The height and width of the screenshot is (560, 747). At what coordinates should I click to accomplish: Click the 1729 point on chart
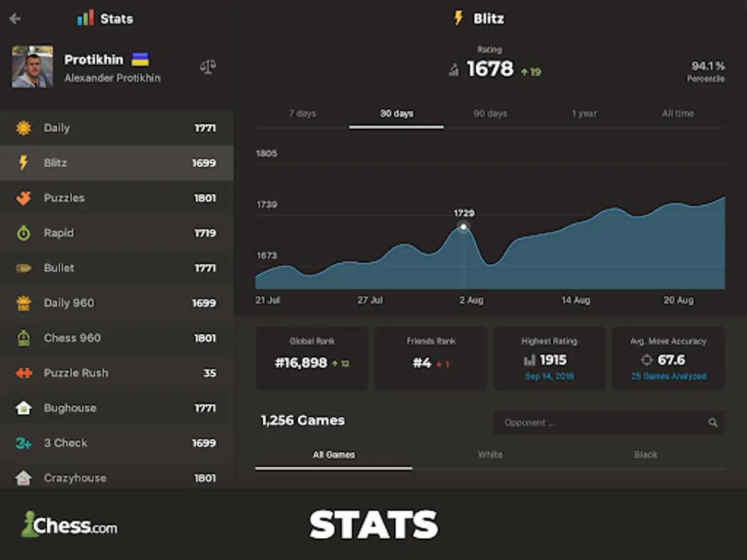pyautogui.click(x=463, y=226)
